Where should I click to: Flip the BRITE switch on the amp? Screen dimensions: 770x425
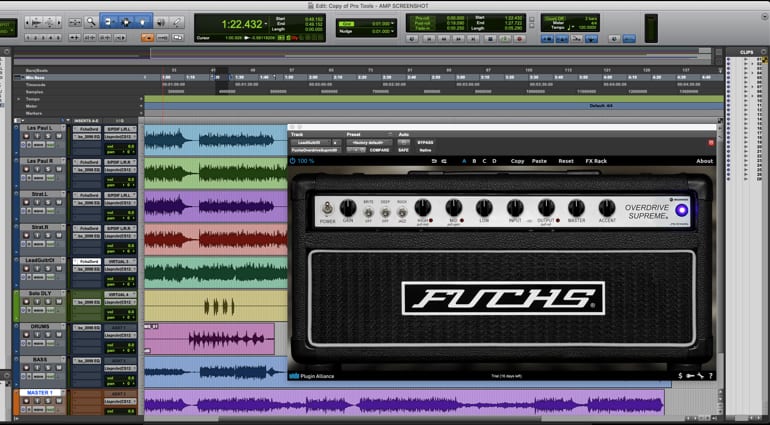(x=368, y=212)
